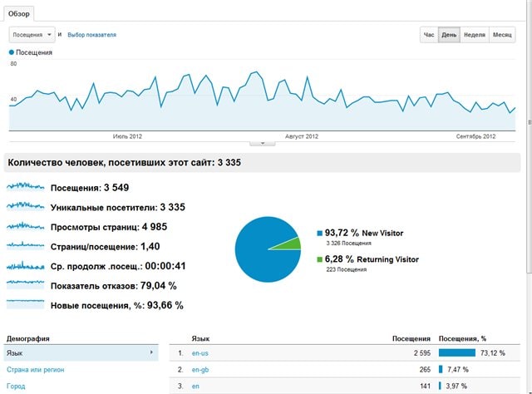Collapse chart using the handle below timeline
Image resolution: width=532 pixels, height=394 pixels.
pyautogui.click(x=263, y=142)
